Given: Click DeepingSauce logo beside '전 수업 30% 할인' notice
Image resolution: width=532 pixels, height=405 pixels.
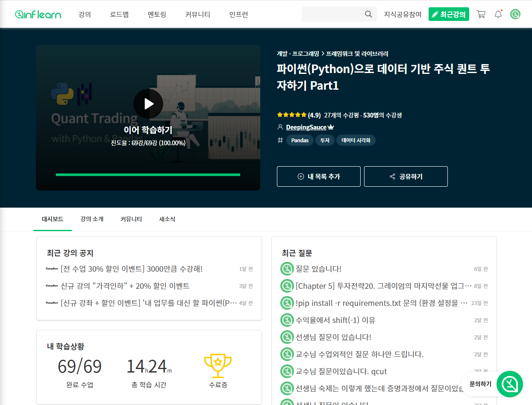Looking at the screenshot, I should tap(52, 269).
